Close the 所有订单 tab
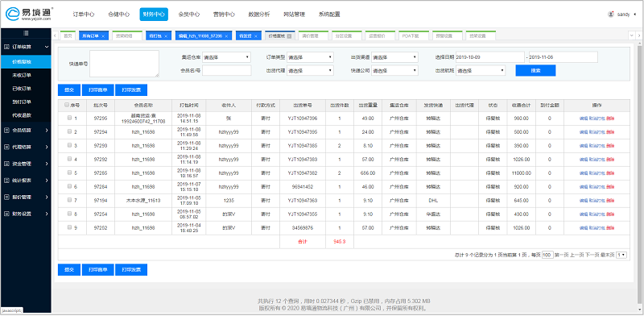The image size is (644, 316). 103,36
